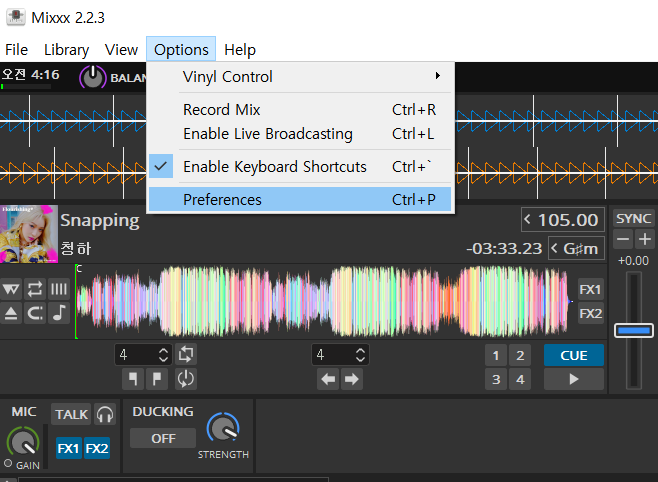Trigger hotcue 2
Screen dimensions: 658x482
(520, 355)
